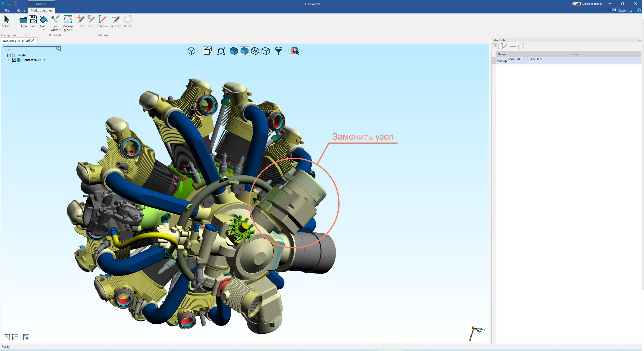644x351 pixels.
Task: Click the quick access save icon
Action: pyautogui.click(x=16, y=4)
